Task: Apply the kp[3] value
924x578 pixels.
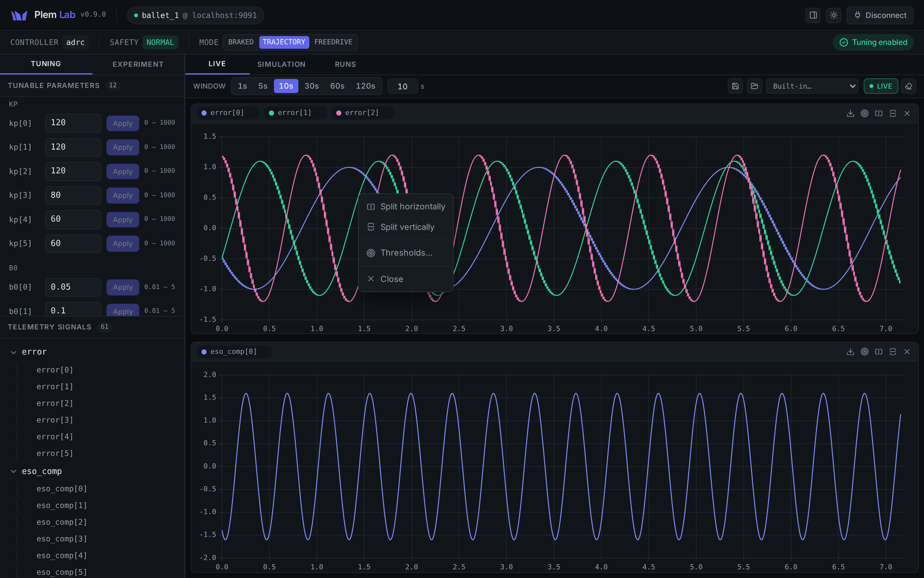Action: pyautogui.click(x=123, y=196)
